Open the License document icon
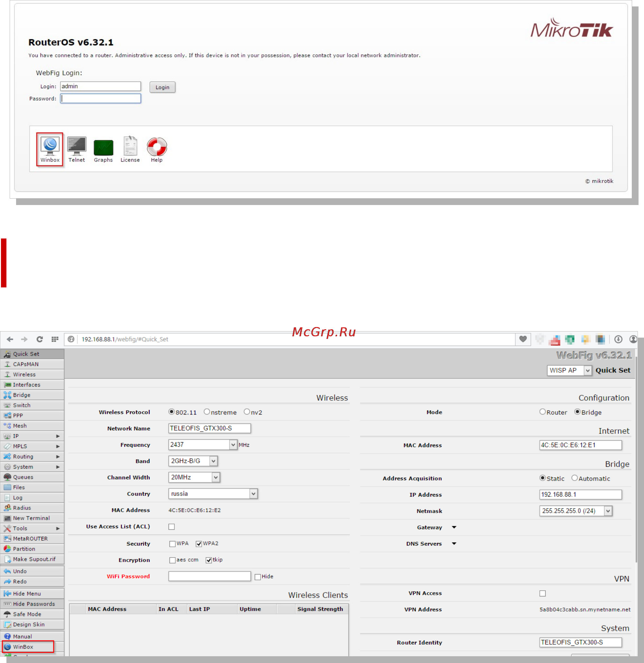 coord(130,149)
